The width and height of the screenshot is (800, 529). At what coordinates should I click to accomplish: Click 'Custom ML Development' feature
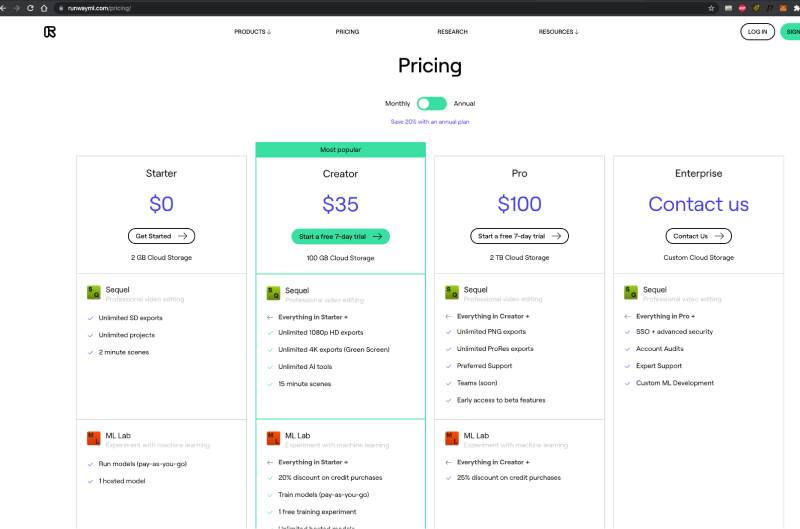pos(675,383)
